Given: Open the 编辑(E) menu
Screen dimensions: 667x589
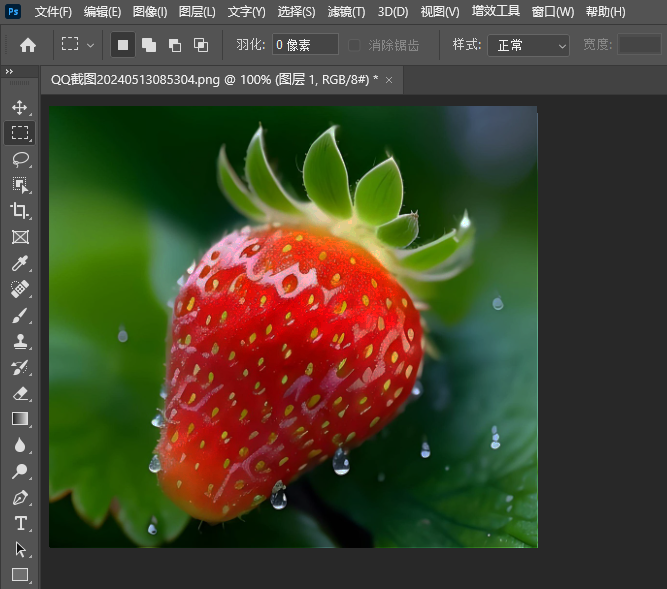Looking at the screenshot, I should (102, 11).
